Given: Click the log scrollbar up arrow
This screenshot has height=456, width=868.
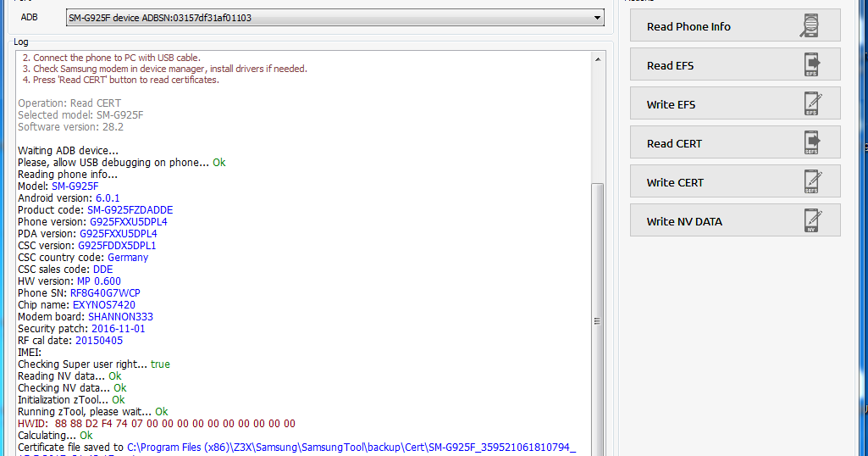Looking at the screenshot, I should pos(598,58).
